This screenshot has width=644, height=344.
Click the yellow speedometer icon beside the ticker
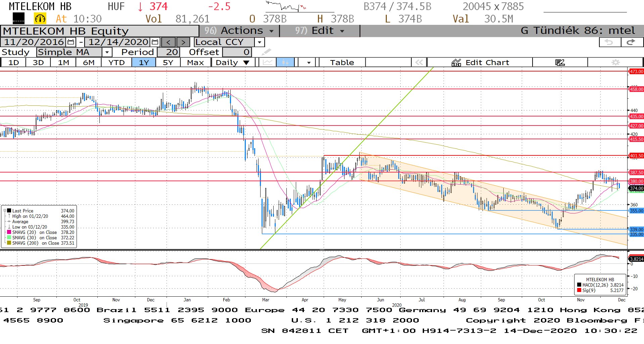click(40, 18)
